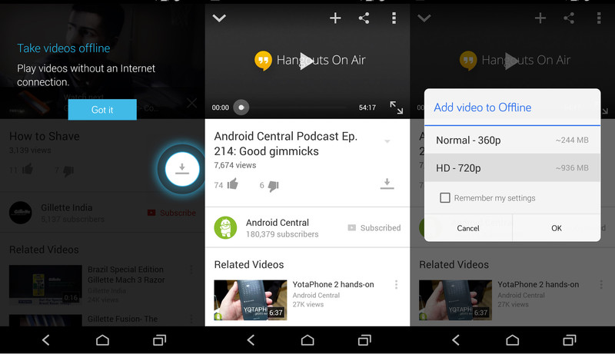Open Gillette India channel avatar
Viewport: 615px width, 364px height.
pyautogui.click(x=21, y=213)
